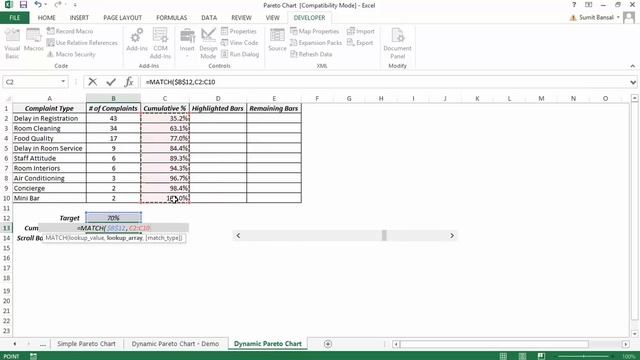Viewport: 640px width, 360px height.
Task: Select cell with 35.2% cumulative
Action: [165, 118]
